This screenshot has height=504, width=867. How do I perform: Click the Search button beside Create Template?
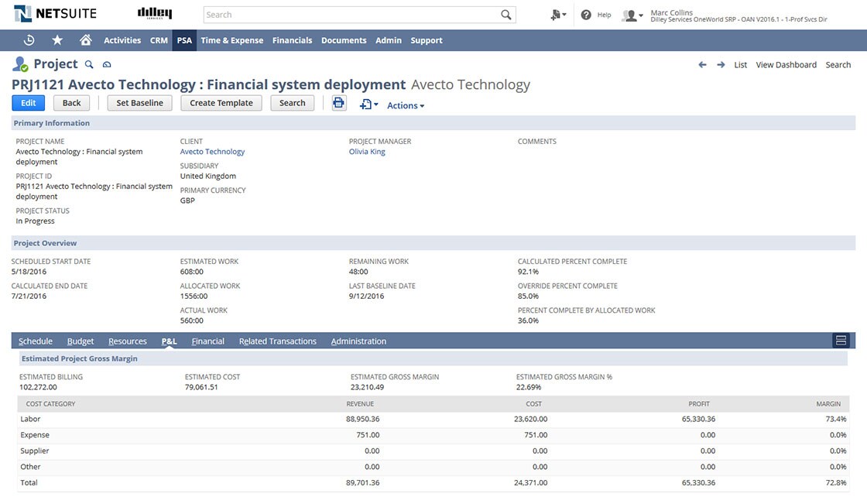click(292, 103)
